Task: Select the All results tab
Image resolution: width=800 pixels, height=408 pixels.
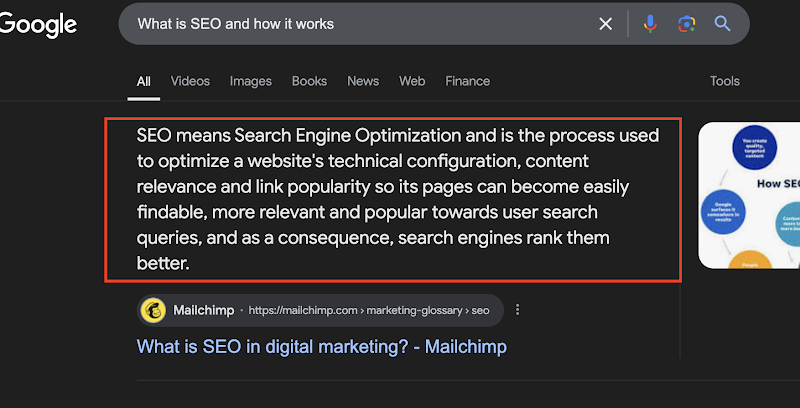Action: click(x=144, y=81)
